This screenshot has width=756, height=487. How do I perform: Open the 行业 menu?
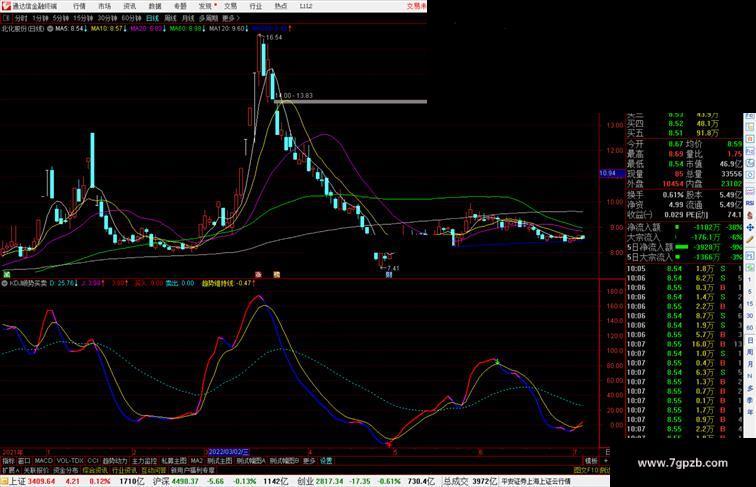coord(256,6)
